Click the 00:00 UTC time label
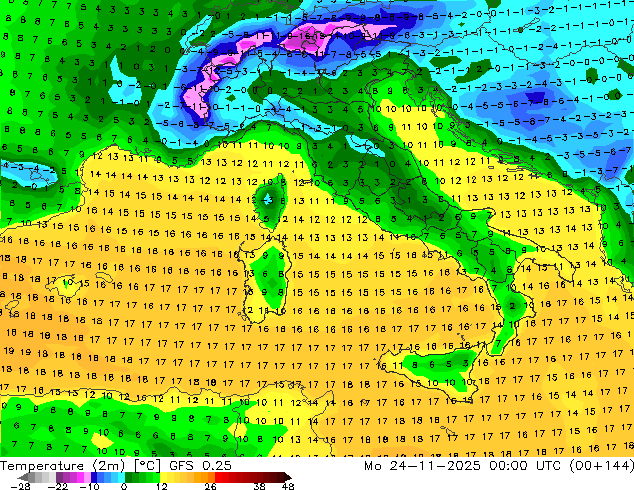634x490 pixels. click(524, 466)
